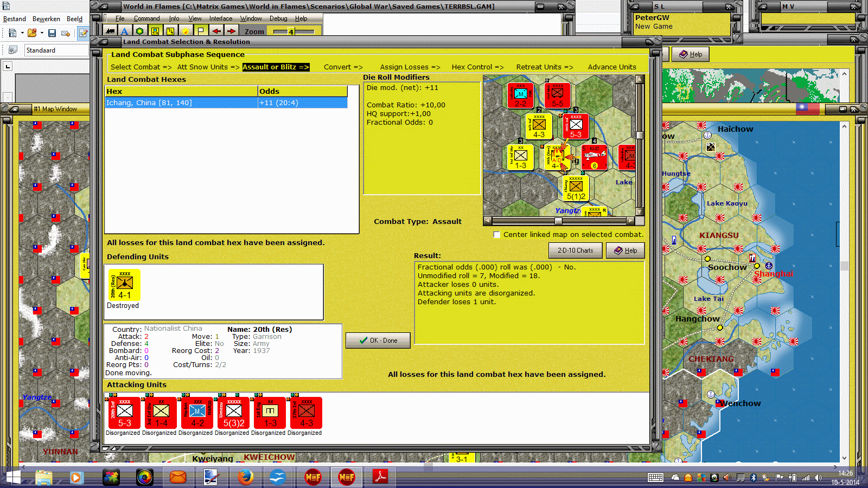Click the yellow 4-3 counter on the mini map
Screen dimensions: 868x488
pyautogui.click(x=539, y=126)
